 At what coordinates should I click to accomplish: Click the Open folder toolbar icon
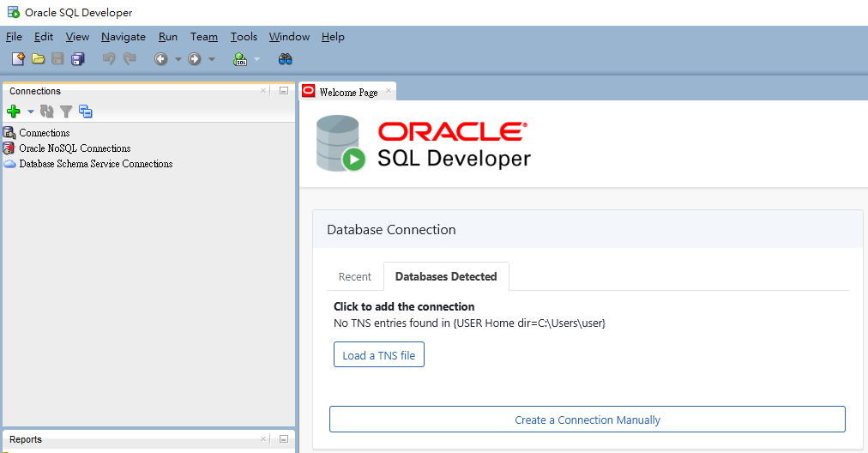(38, 59)
